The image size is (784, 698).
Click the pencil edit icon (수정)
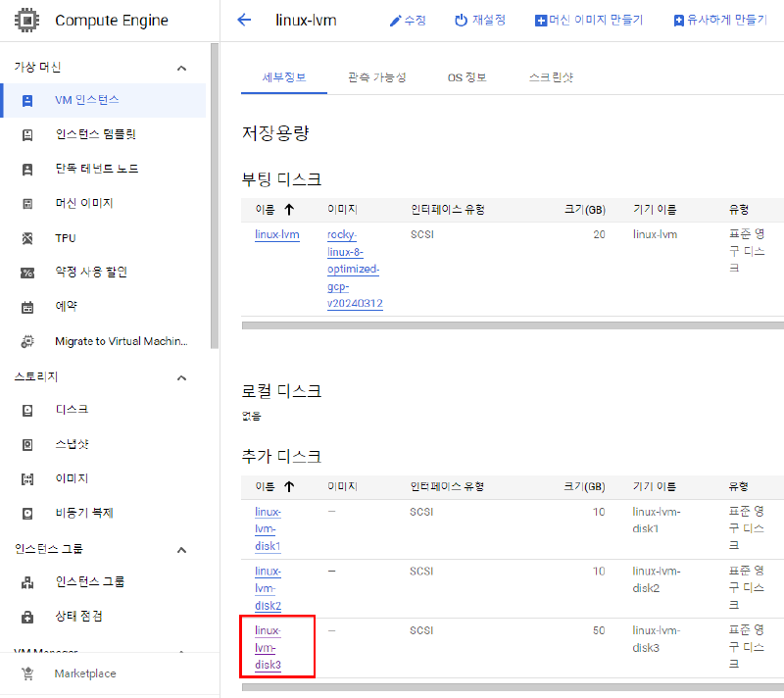396,21
